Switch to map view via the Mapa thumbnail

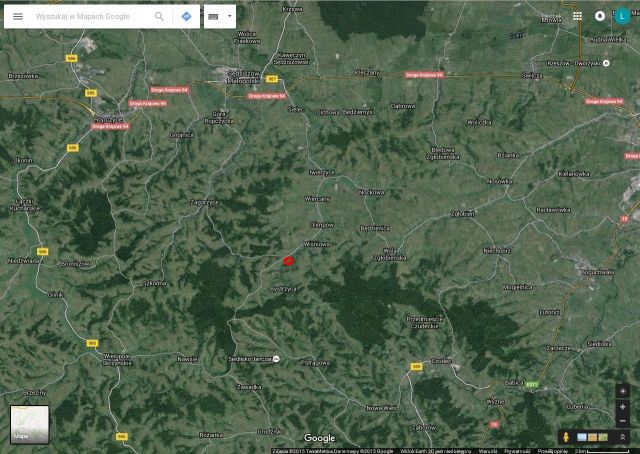coord(29,425)
